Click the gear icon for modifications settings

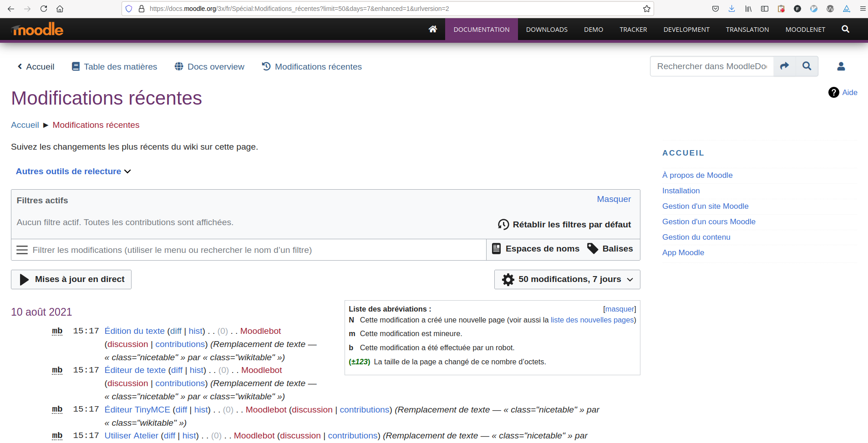(508, 279)
